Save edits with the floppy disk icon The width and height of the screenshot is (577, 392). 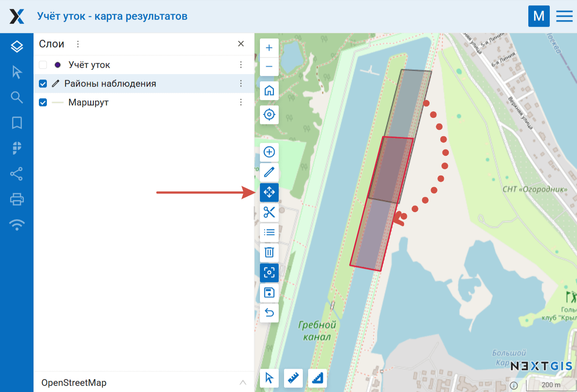coord(269,293)
